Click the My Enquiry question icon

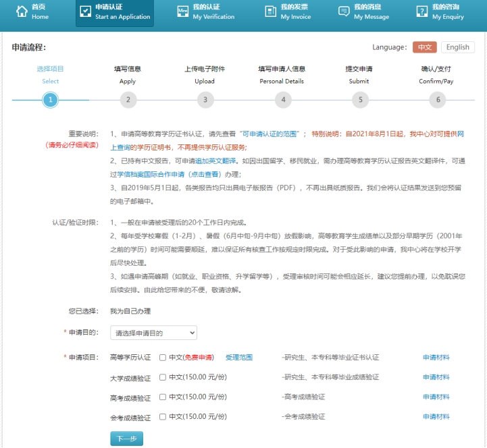tap(421, 11)
